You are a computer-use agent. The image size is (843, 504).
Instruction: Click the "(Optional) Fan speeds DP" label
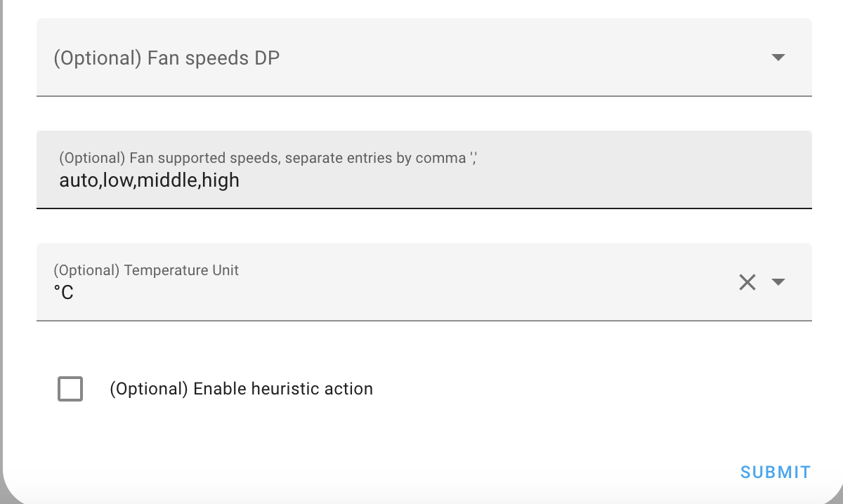166,58
